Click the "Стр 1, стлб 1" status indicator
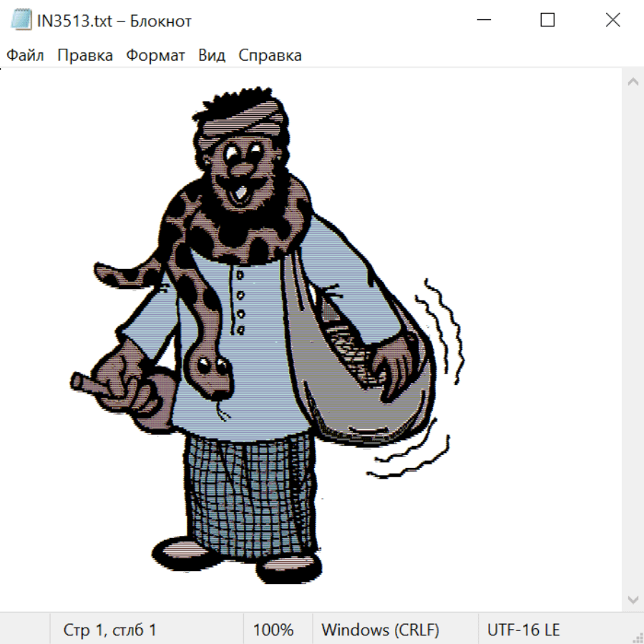This screenshot has height=644, width=644. [109, 630]
